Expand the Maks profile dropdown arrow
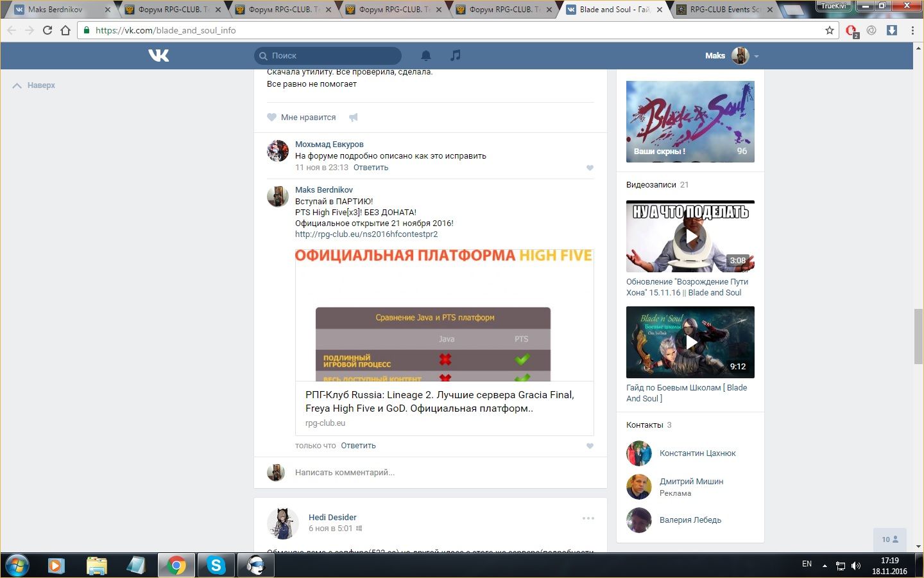This screenshot has height=578, width=924. coord(757,57)
